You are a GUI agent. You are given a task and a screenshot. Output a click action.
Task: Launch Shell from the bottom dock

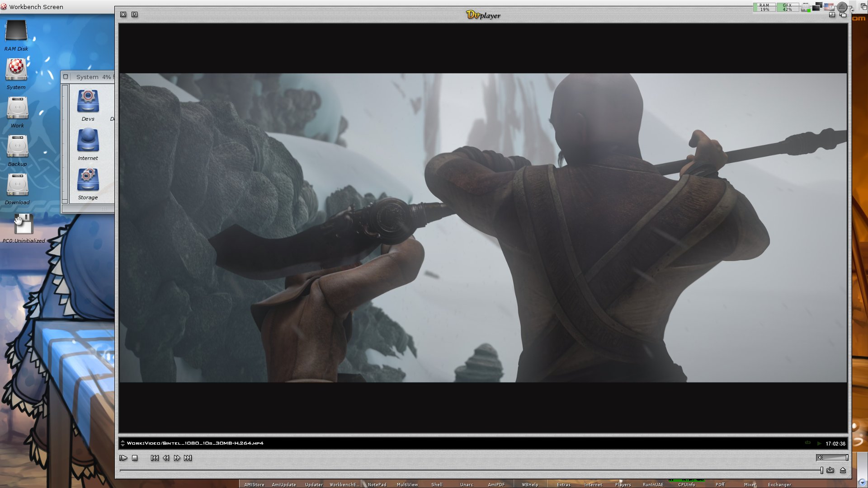click(x=437, y=484)
